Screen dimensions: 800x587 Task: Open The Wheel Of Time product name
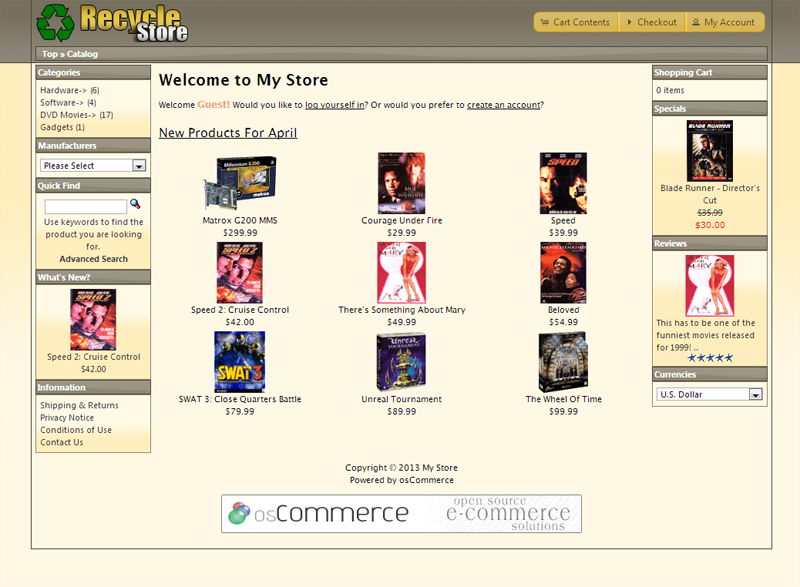(x=563, y=399)
